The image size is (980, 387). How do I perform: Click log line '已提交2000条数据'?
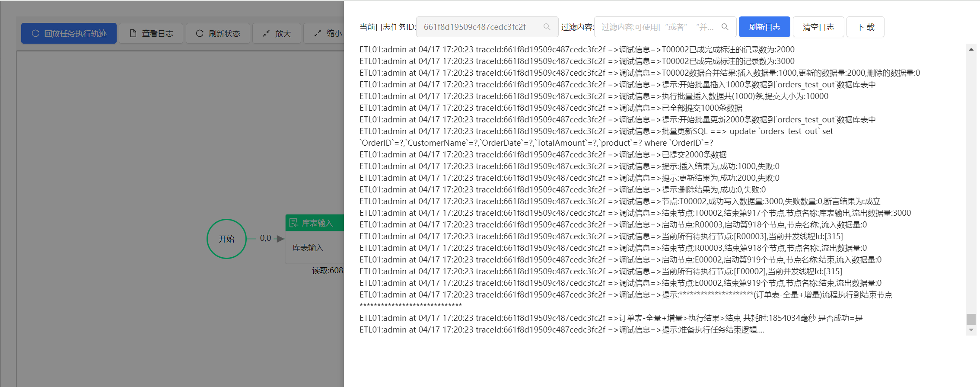[x=543, y=154]
